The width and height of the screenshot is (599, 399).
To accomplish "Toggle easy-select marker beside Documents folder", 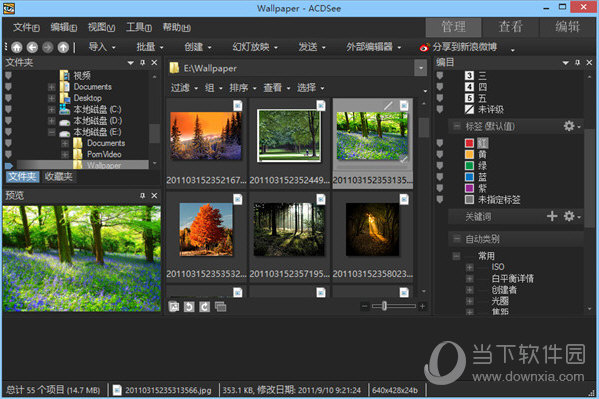I will pyautogui.click(x=8, y=87).
